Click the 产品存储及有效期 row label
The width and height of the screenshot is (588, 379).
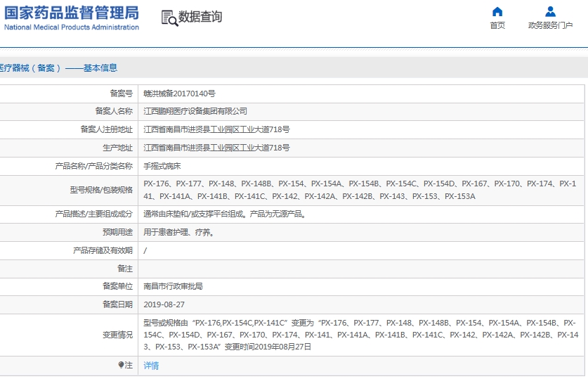coord(103,250)
